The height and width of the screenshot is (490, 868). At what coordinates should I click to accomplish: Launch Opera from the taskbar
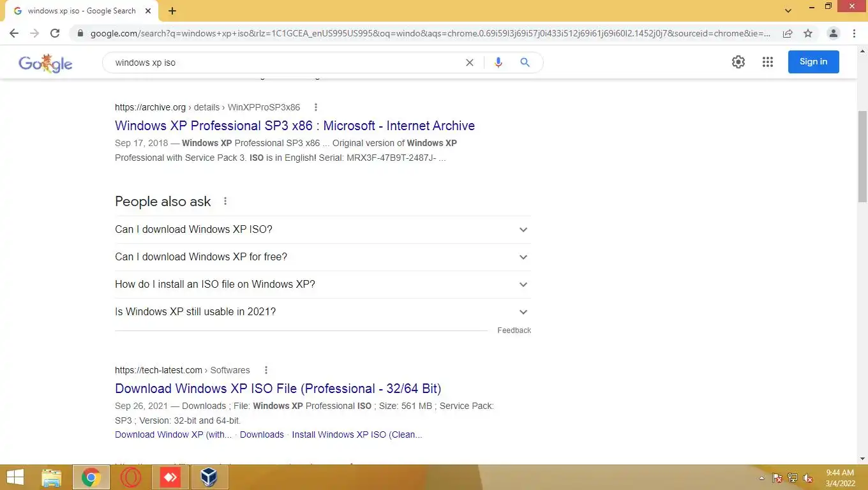(131, 477)
